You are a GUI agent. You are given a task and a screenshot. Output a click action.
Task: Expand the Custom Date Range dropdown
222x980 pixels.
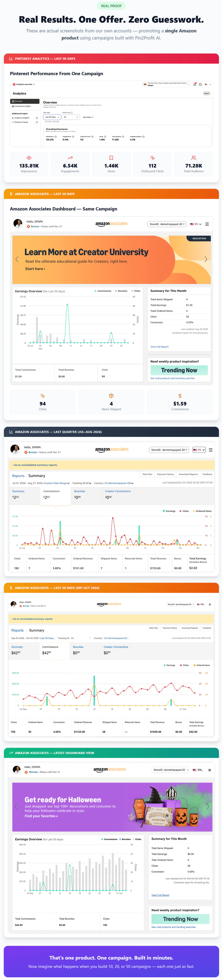(x=57, y=483)
